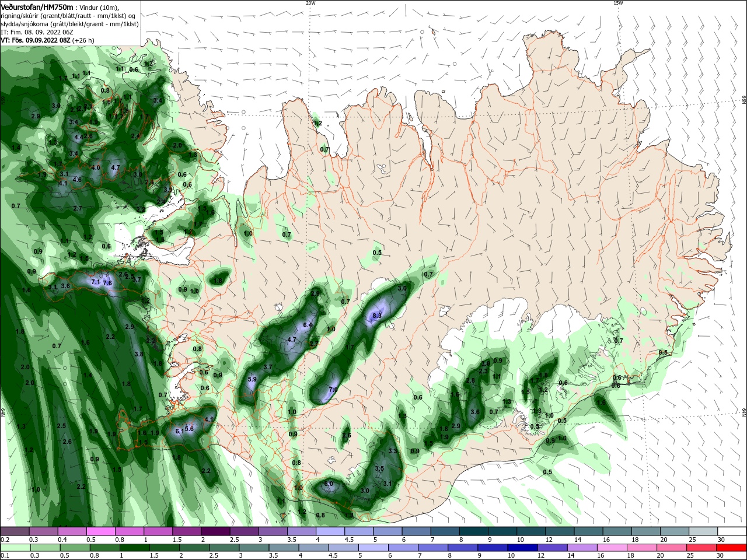The image size is (747, 560).
Task: Click the palest green 0.1–0.3 rain legend swatch
Action: [x=15, y=548]
